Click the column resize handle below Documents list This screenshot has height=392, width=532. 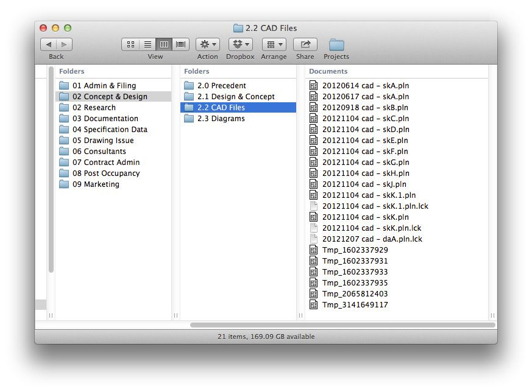pyautogui.click(x=492, y=315)
